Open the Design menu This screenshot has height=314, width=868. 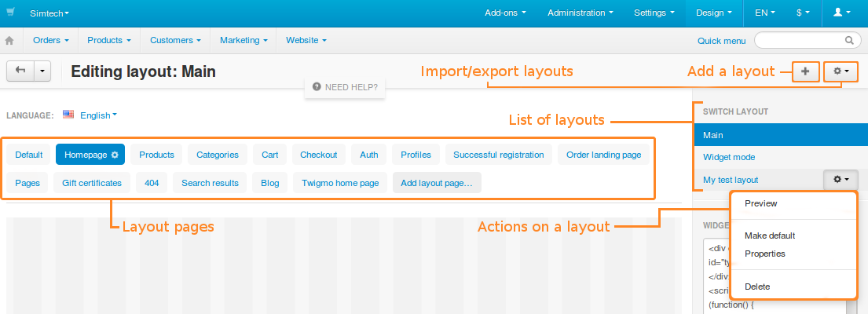point(714,13)
